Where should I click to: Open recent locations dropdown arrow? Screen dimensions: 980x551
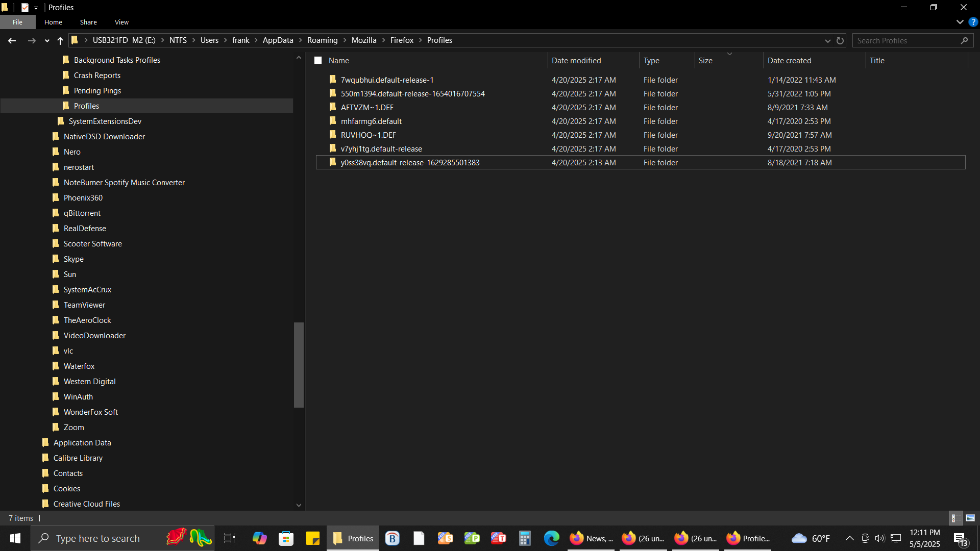(x=47, y=41)
